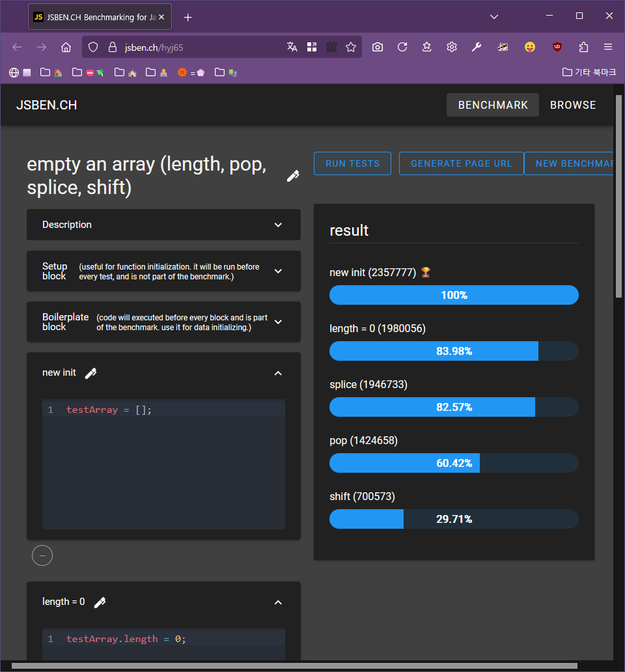Screen dimensions: 625x672
Task: Select the BENCHMARK tab
Action: [493, 105]
